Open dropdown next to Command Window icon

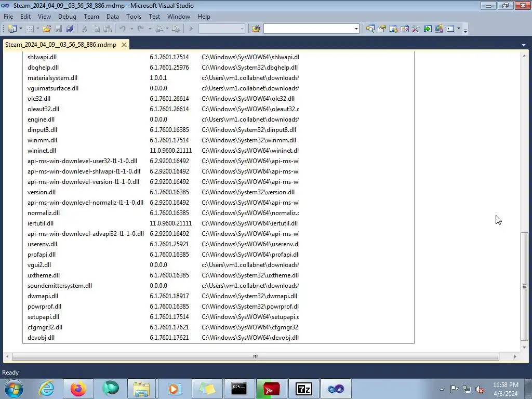pos(459,29)
